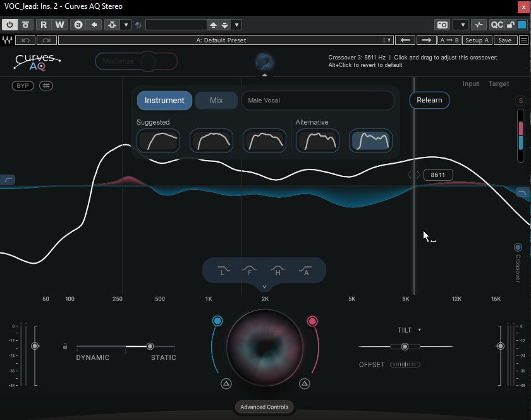Enable the R read automation button

click(x=44, y=25)
